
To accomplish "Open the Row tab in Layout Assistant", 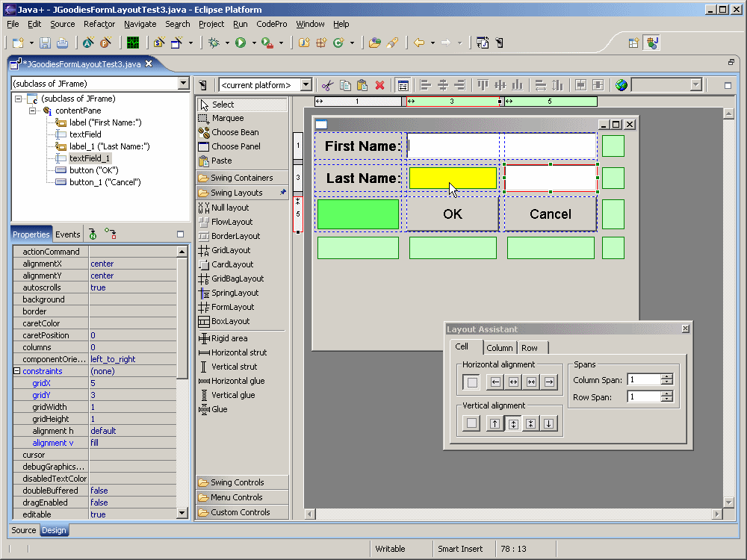I will 530,348.
